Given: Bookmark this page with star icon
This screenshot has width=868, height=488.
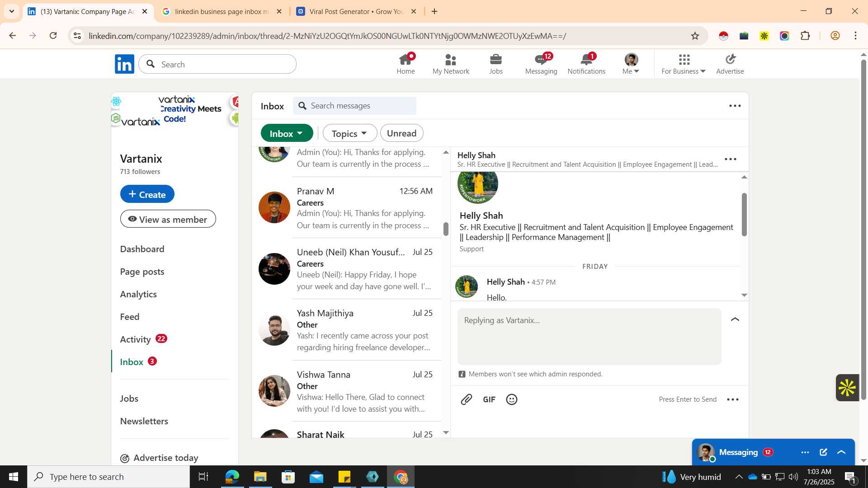Looking at the screenshot, I should point(695,36).
